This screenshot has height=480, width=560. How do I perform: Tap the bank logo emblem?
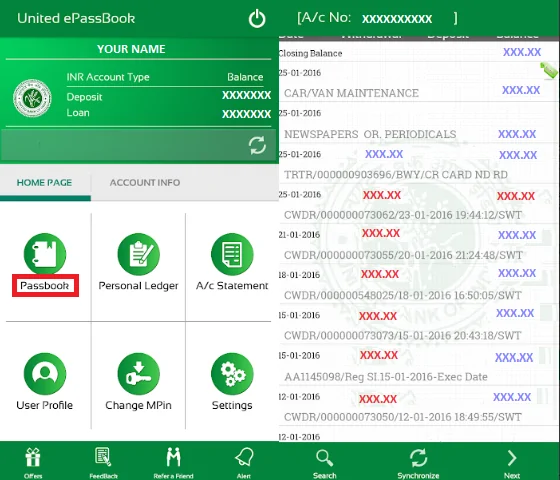point(32,98)
